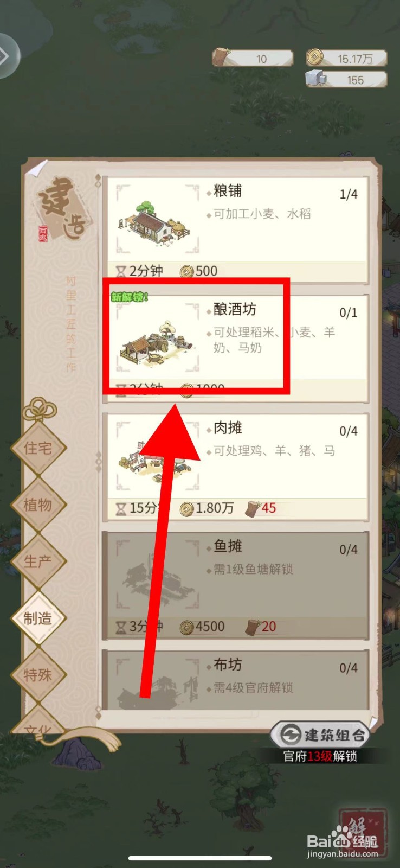The height and width of the screenshot is (868, 400).
Task: Tap the wood resource icon
Action: click(221, 57)
